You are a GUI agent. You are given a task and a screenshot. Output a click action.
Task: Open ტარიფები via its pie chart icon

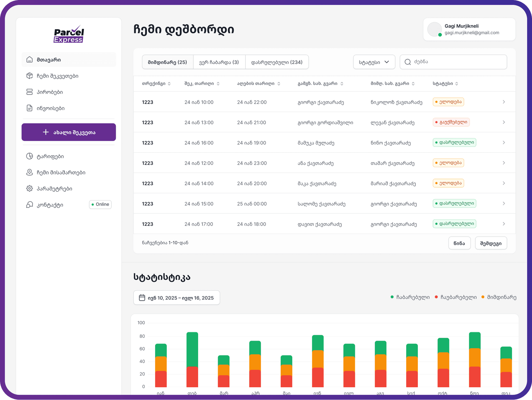click(x=30, y=156)
